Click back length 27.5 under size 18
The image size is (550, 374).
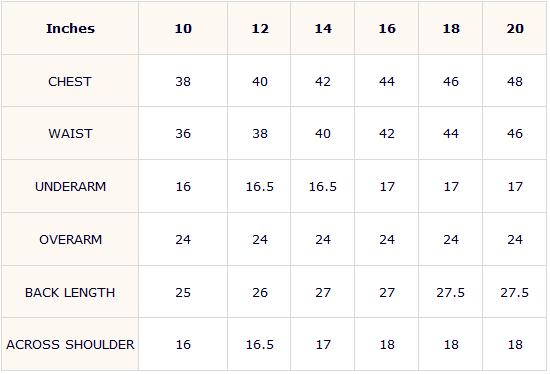(451, 293)
